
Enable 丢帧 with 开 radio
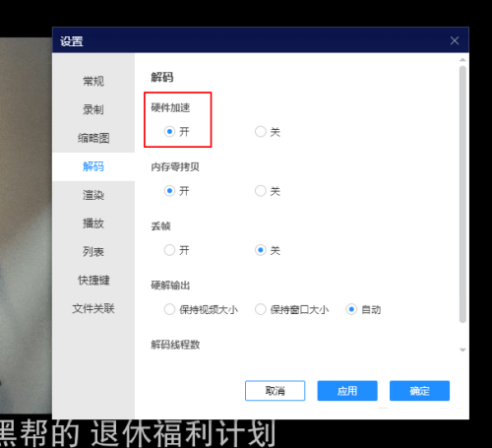[x=169, y=250]
